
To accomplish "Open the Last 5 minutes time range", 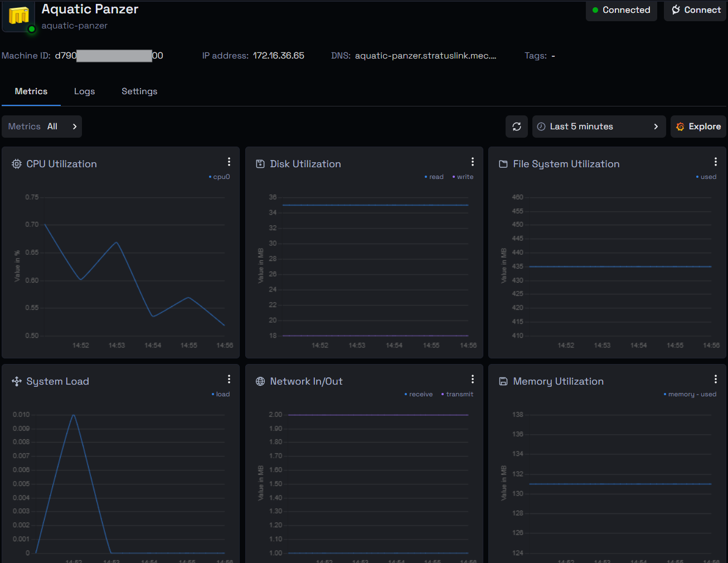I will click(x=599, y=127).
